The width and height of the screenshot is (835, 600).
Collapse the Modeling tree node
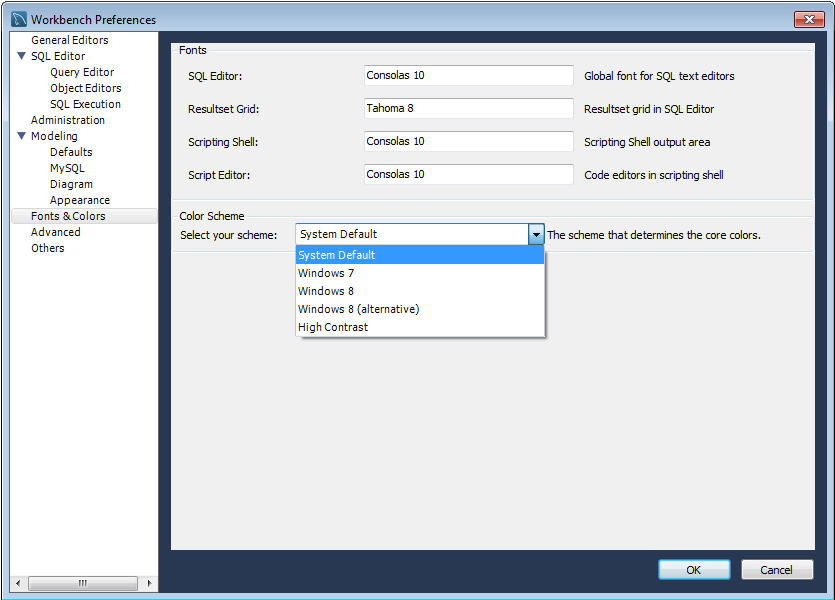pyautogui.click(x=22, y=136)
